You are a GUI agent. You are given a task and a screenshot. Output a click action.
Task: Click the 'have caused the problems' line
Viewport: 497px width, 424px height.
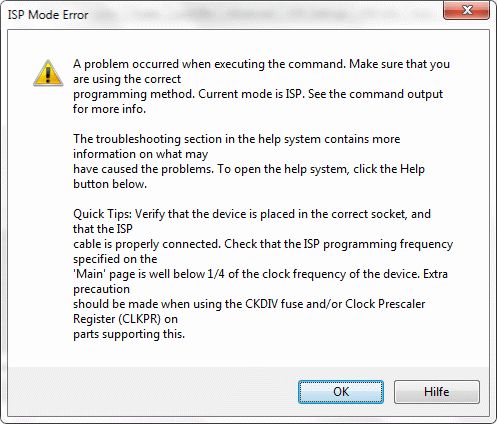pyautogui.click(x=249, y=169)
